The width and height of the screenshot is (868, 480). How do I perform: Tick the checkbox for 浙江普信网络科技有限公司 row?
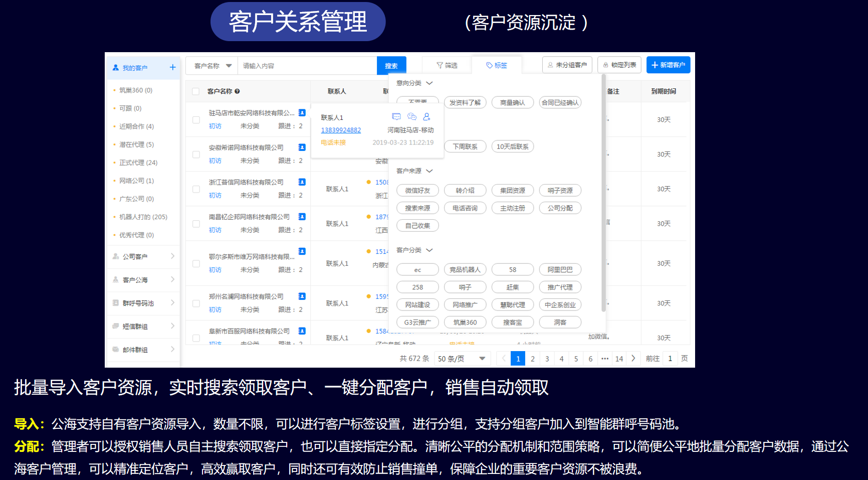(x=196, y=189)
